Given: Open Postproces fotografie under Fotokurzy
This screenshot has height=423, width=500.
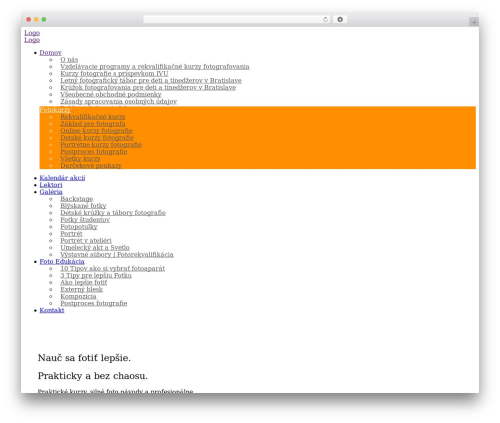Looking at the screenshot, I should 94,152.
